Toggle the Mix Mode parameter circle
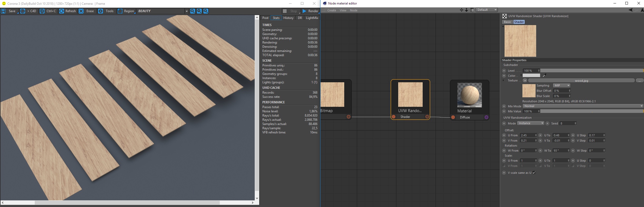The width and height of the screenshot is (644, 207). click(x=504, y=106)
